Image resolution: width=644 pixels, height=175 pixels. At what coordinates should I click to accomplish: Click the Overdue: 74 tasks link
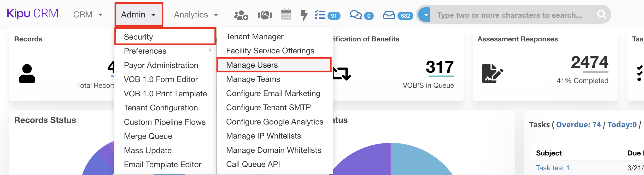[x=578, y=125]
